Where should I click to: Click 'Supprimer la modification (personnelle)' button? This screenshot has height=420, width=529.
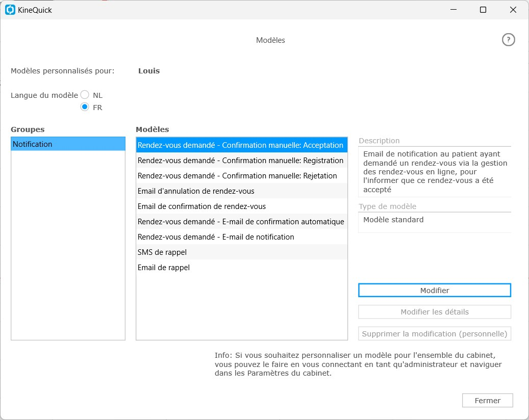coord(435,334)
